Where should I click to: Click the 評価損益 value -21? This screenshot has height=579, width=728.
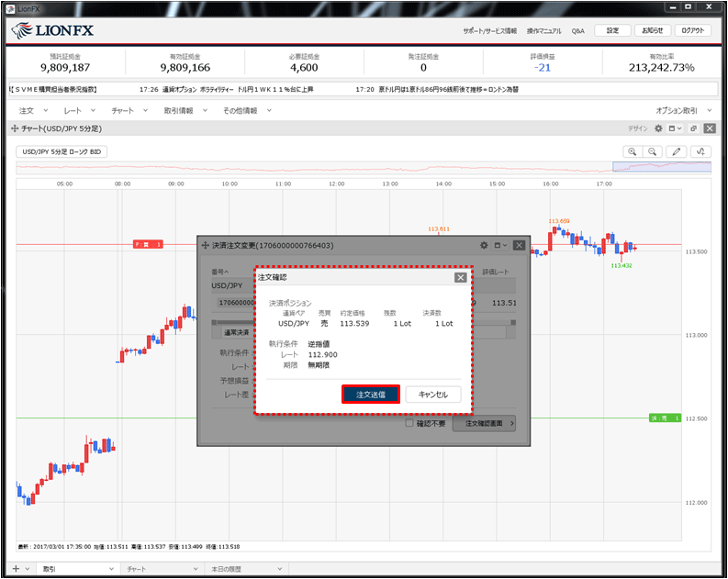click(x=543, y=68)
